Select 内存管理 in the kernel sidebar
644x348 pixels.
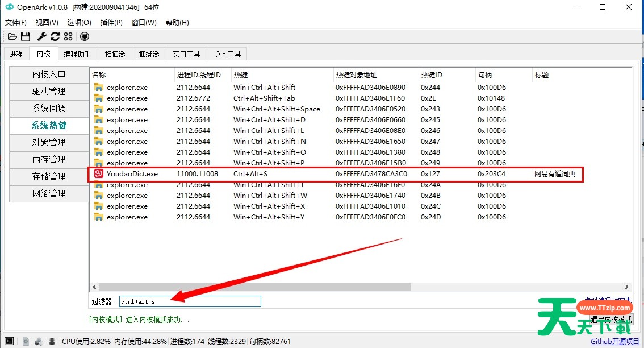[x=49, y=159]
